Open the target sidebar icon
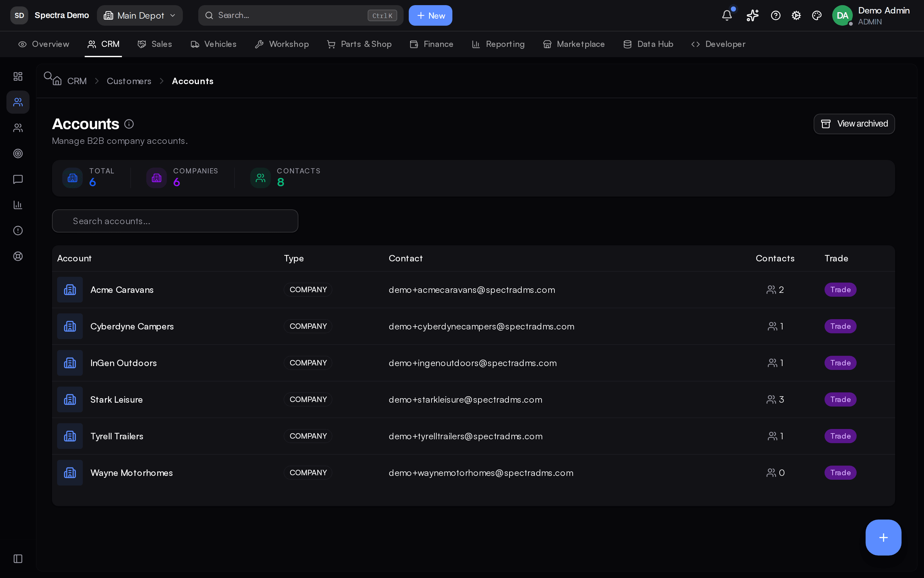Viewport: 924px width, 578px height. pyautogui.click(x=18, y=154)
